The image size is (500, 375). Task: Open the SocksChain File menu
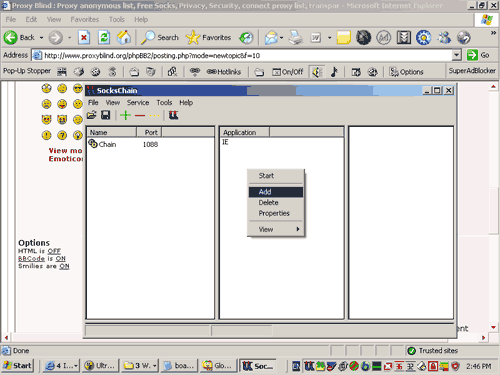[93, 102]
